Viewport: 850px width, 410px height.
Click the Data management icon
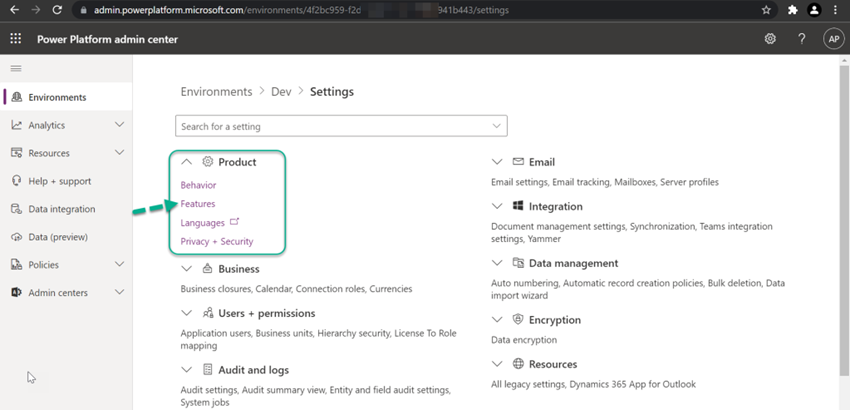pos(518,263)
